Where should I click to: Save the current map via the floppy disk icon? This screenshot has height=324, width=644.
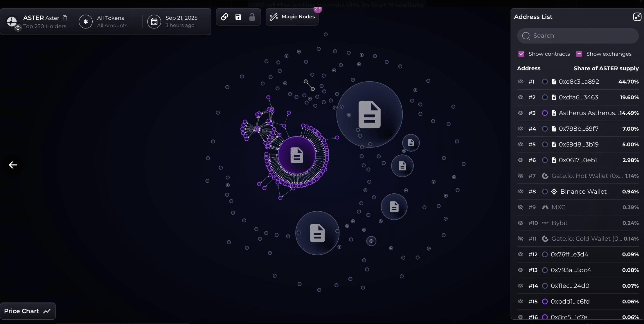click(238, 17)
